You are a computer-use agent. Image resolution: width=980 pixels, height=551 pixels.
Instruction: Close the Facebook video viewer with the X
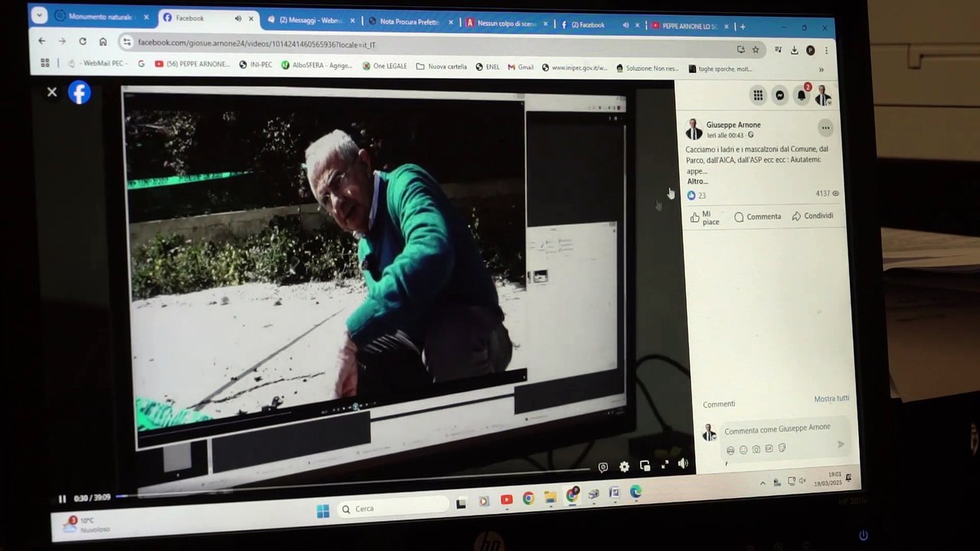point(51,92)
